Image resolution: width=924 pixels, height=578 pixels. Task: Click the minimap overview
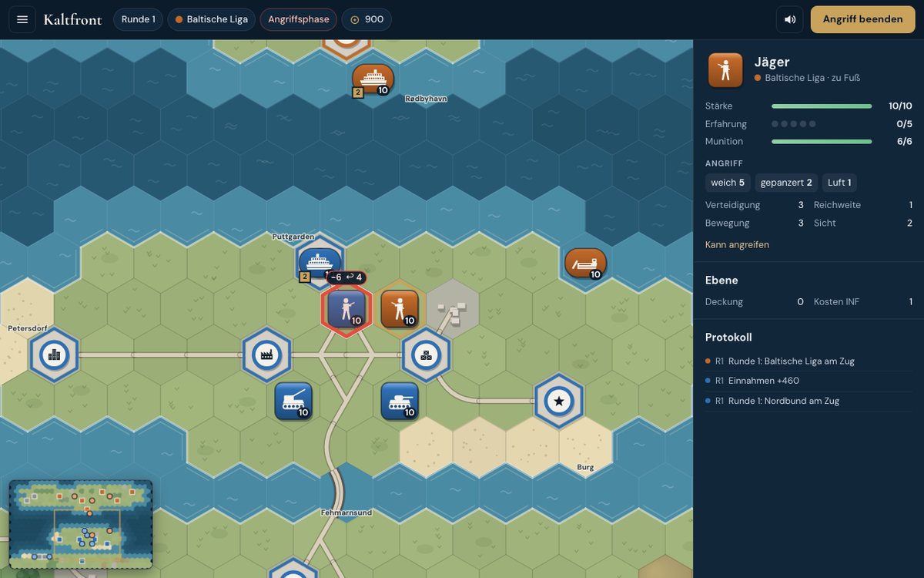pyautogui.click(x=81, y=524)
